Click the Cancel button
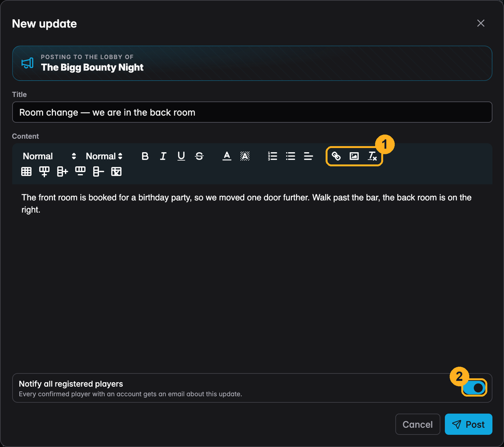This screenshot has width=504, height=447. (417, 424)
